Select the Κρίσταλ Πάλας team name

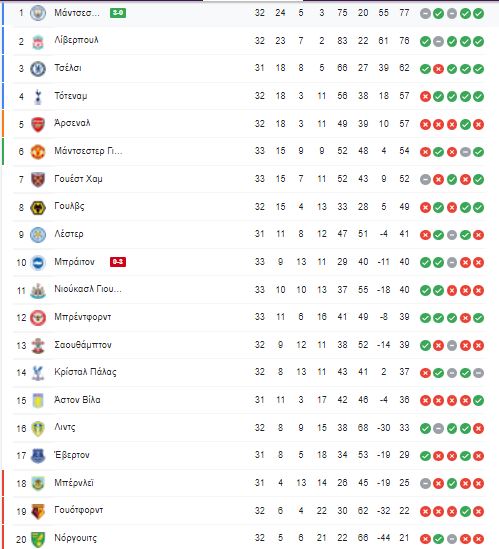pos(85,372)
